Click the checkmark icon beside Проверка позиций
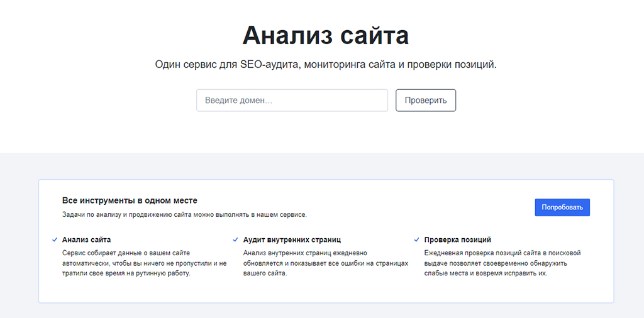This screenshot has height=318, width=644. pos(417,239)
